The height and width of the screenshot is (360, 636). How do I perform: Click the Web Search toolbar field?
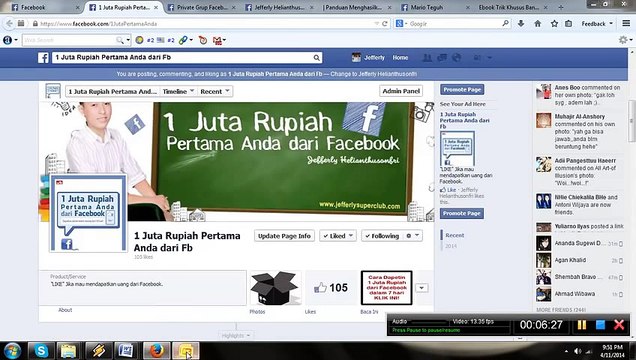(70, 40)
